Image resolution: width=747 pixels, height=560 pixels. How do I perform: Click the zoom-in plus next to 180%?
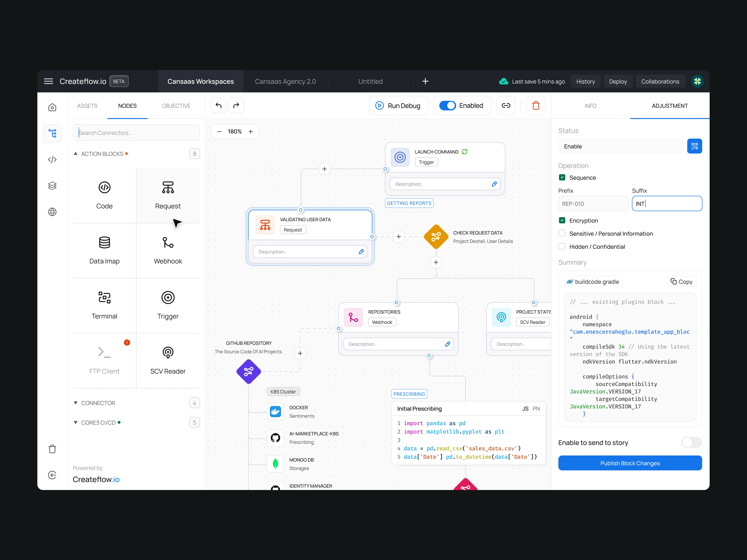[251, 132]
